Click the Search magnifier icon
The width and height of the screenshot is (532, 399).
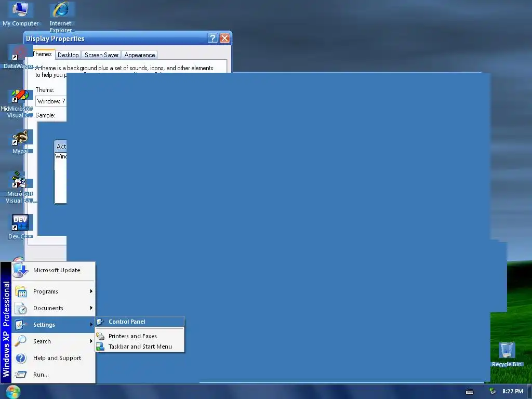point(21,341)
